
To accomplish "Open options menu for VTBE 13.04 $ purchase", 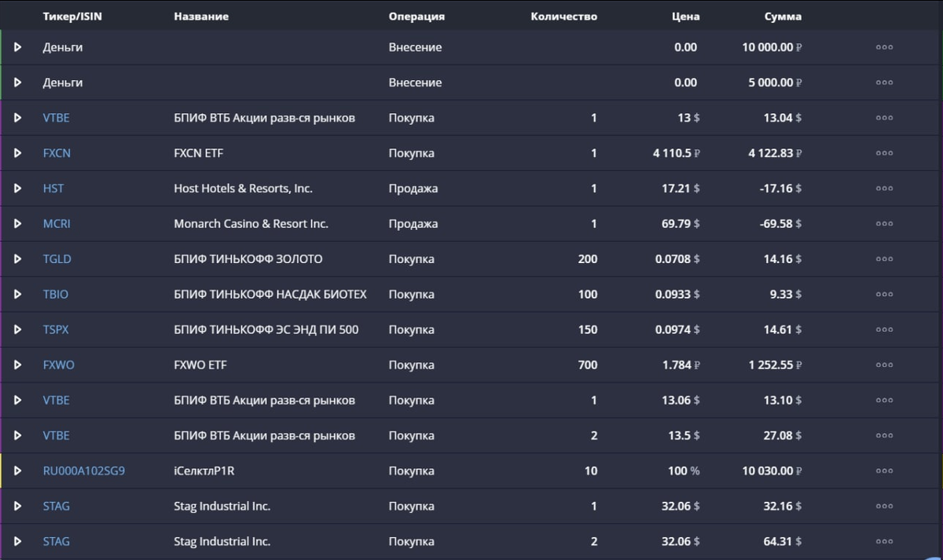I will point(884,118).
